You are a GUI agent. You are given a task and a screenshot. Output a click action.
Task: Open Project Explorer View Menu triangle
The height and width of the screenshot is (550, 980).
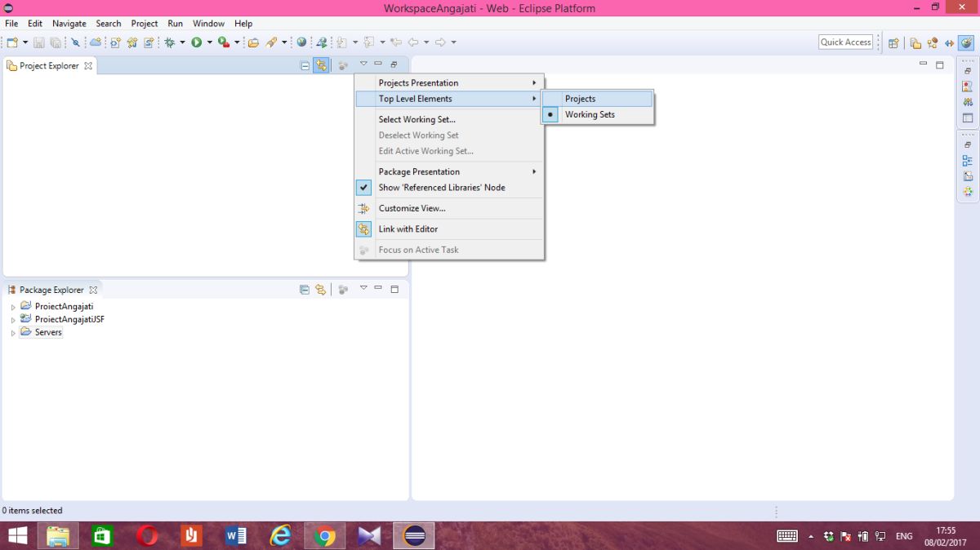(363, 64)
